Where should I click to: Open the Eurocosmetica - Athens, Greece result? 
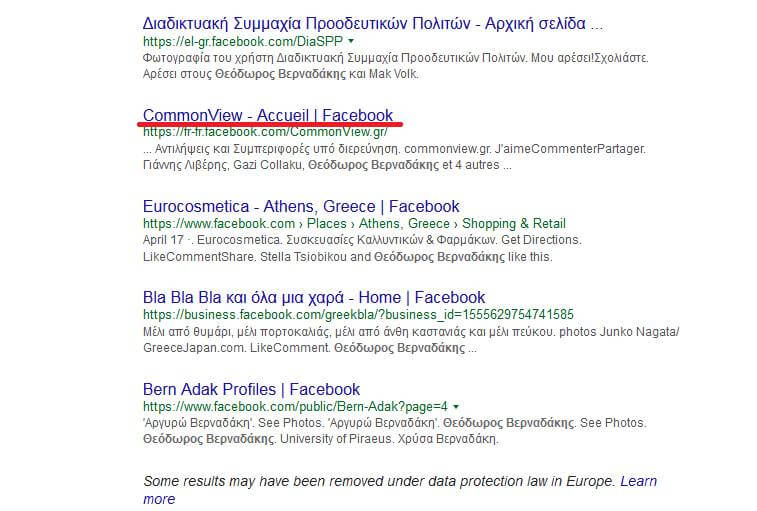pyautogui.click(x=300, y=206)
